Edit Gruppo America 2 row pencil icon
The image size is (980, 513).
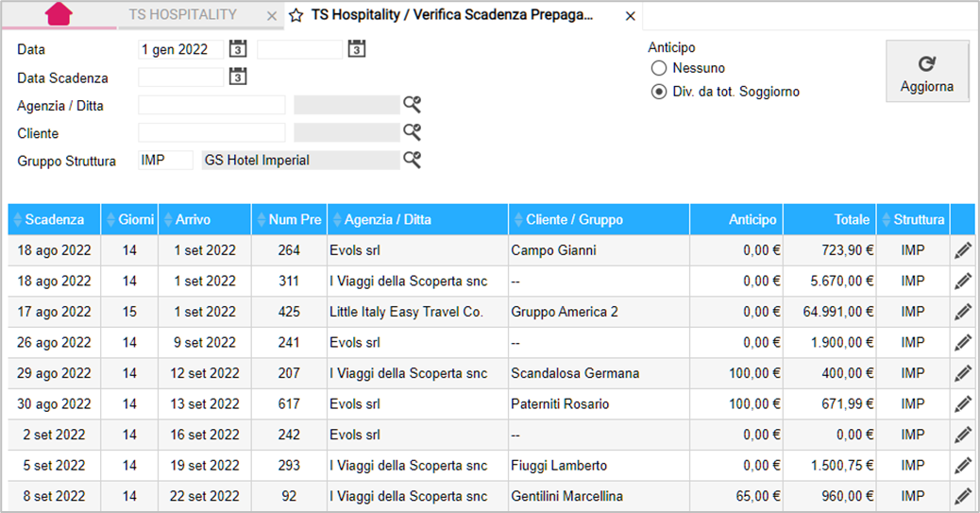[963, 312]
